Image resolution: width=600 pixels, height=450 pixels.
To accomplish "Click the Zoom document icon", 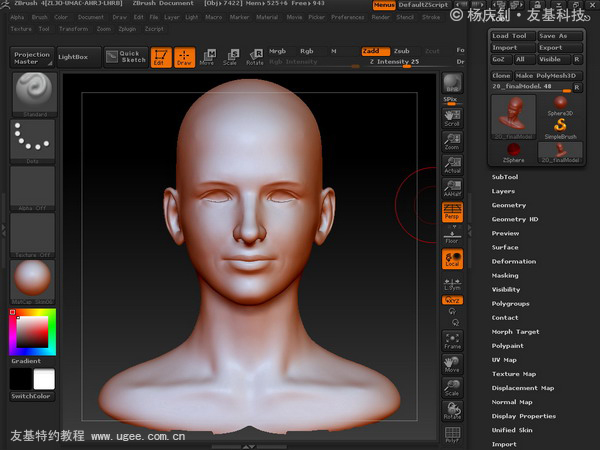I will (x=452, y=142).
